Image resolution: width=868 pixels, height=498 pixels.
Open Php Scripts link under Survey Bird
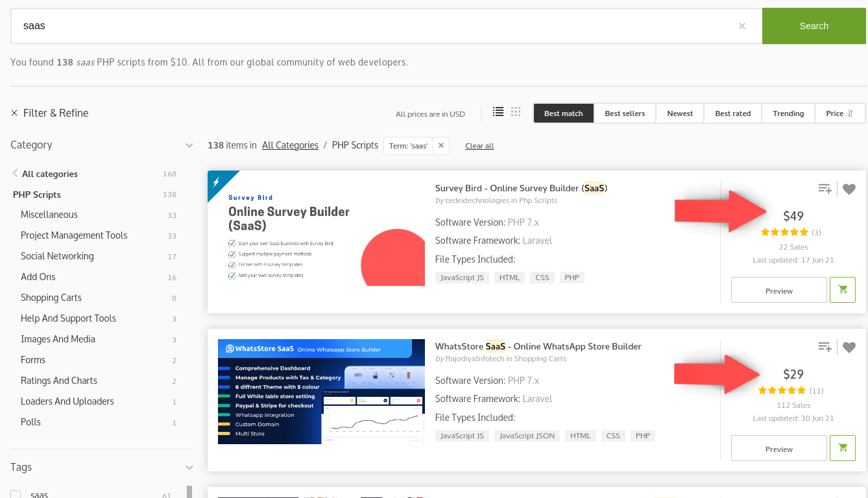tap(538, 200)
